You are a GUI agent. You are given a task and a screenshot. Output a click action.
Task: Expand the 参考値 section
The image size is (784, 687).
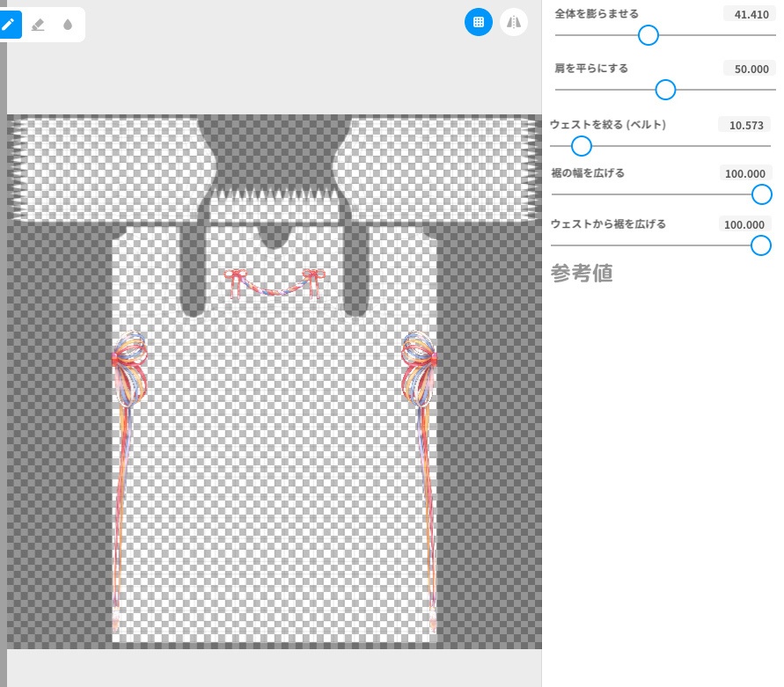coord(582,274)
